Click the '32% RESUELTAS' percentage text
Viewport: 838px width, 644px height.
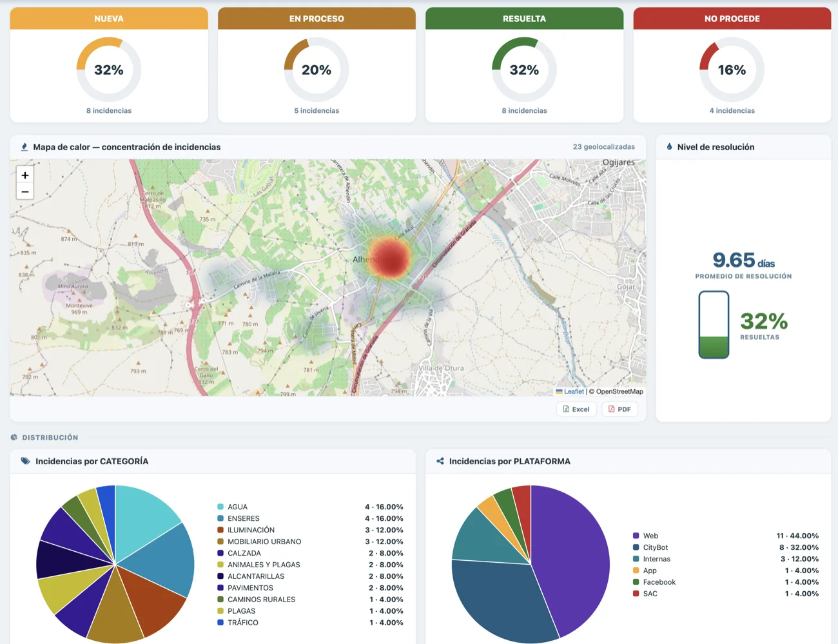click(x=763, y=326)
